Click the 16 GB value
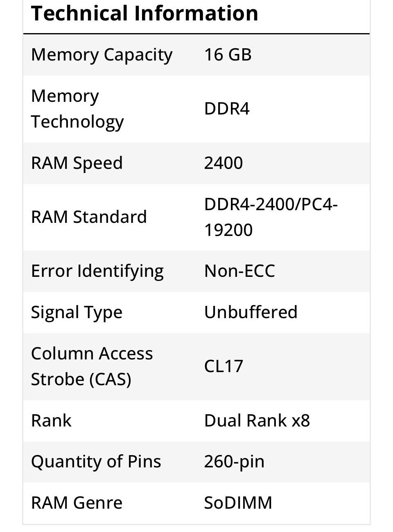Viewport: 393px width, 532px height. tap(228, 55)
